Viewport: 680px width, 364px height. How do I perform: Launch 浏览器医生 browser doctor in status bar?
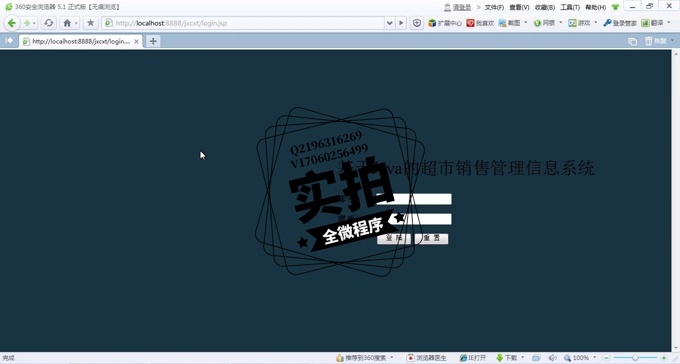tap(426, 358)
